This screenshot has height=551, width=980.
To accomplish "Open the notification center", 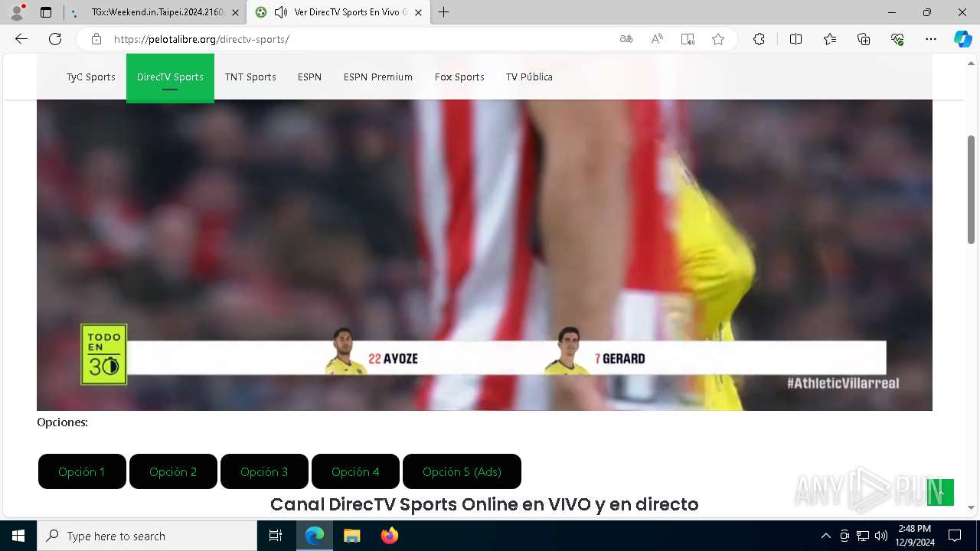I will 955,536.
